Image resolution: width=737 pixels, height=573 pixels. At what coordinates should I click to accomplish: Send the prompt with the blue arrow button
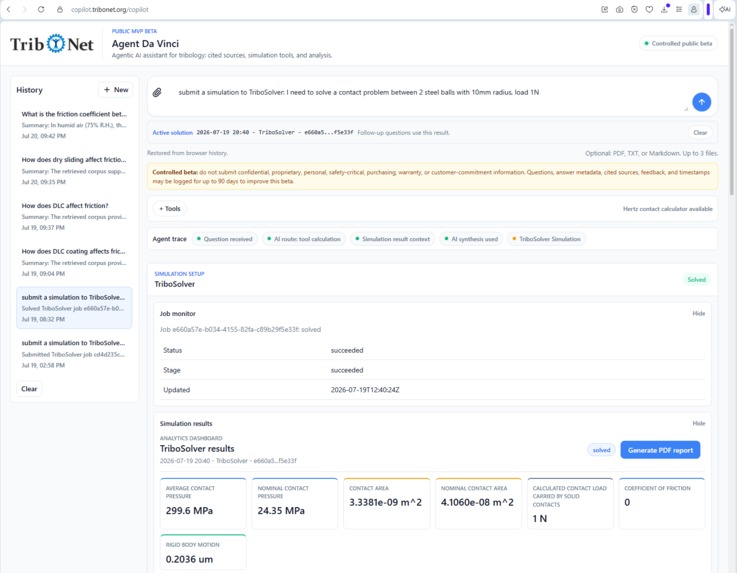tap(701, 102)
